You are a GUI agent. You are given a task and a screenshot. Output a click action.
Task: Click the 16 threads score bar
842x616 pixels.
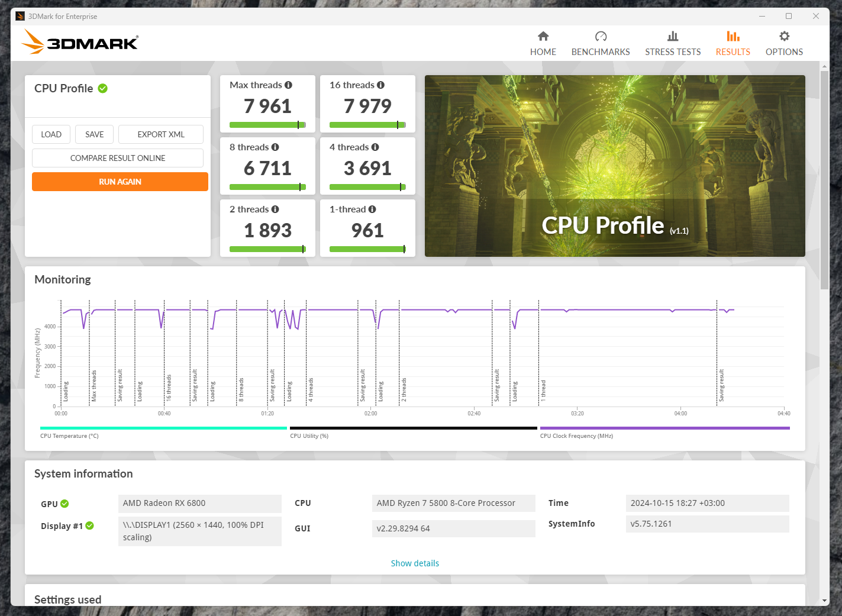tap(367, 125)
